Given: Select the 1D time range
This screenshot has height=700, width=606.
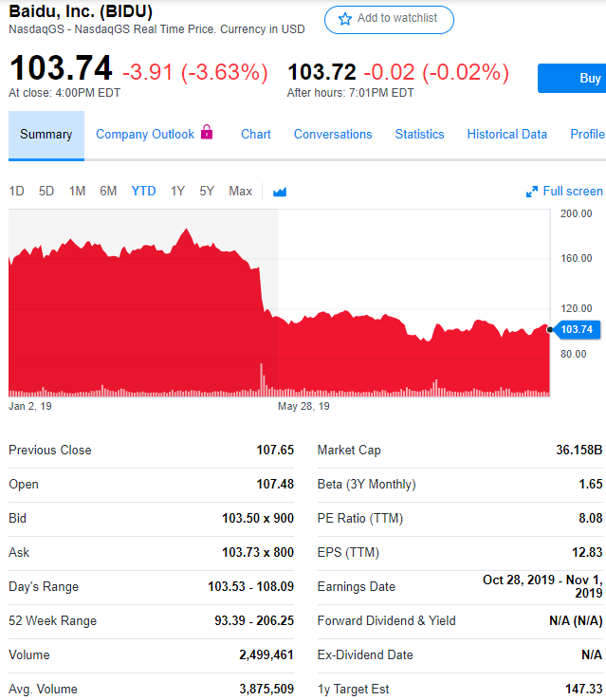Looking at the screenshot, I should pyautogui.click(x=17, y=192).
